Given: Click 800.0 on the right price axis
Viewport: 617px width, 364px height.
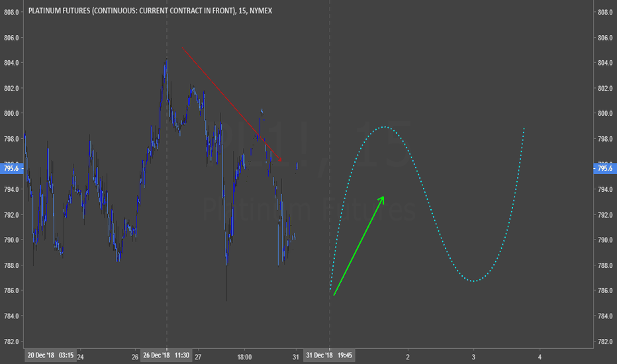Looking at the screenshot, I should click(x=605, y=113).
